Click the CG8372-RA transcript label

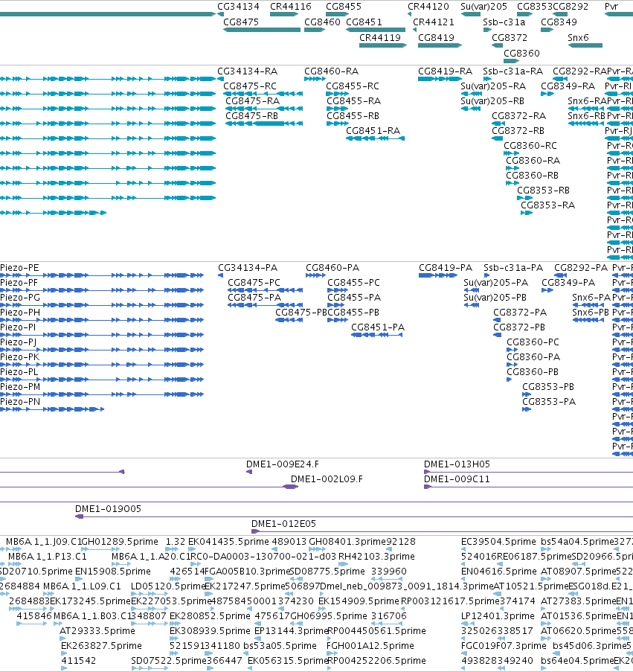coord(518,116)
